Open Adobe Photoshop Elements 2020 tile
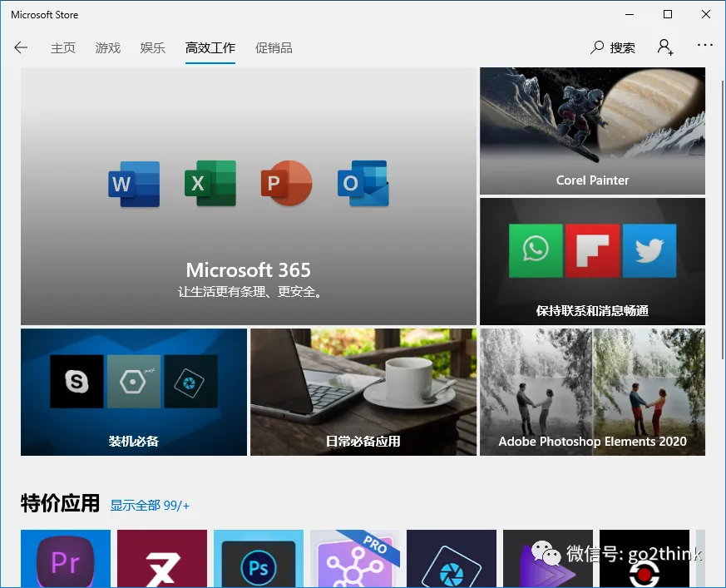 [592, 393]
